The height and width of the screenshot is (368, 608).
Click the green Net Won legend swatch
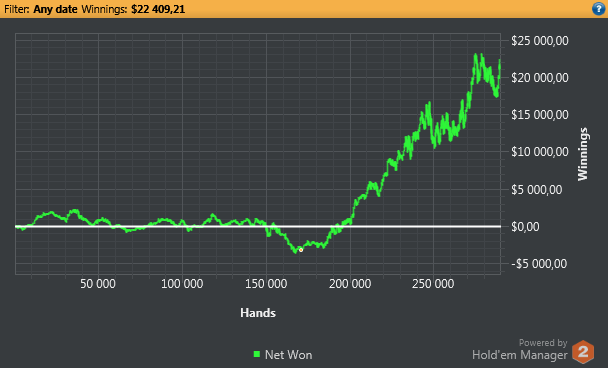point(256,354)
